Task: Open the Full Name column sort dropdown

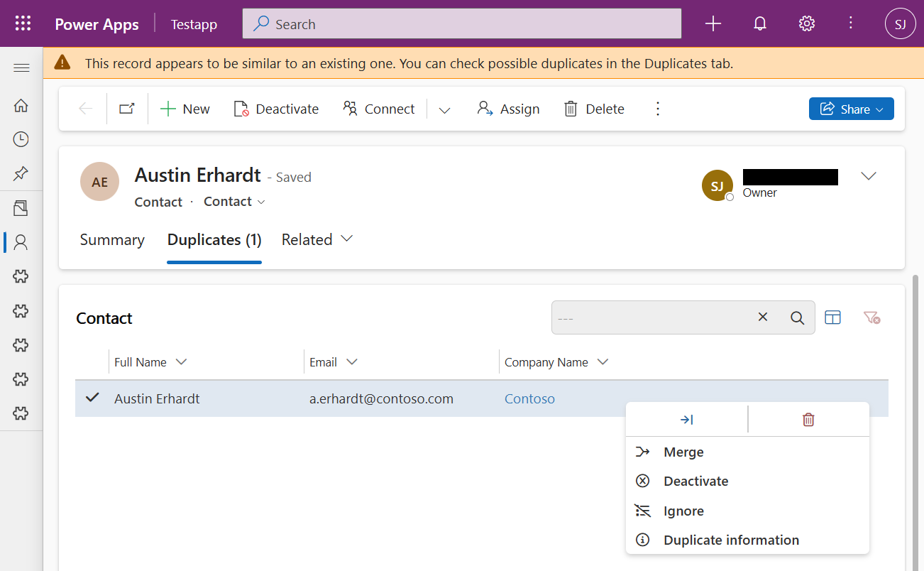Action: click(181, 362)
